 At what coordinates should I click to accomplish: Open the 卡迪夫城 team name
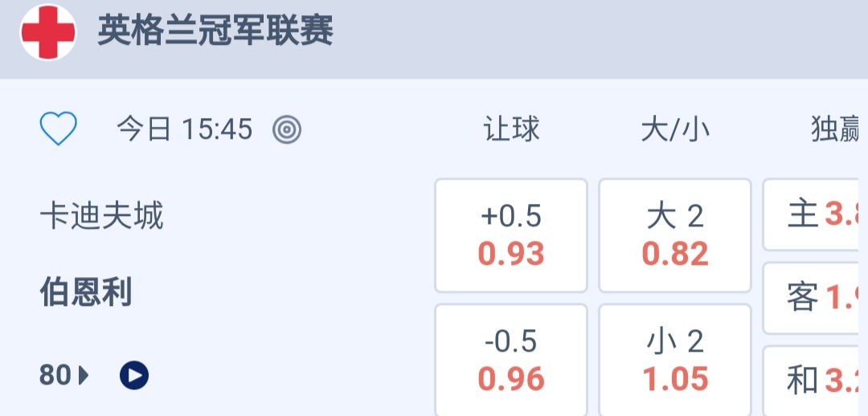coord(101,216)
